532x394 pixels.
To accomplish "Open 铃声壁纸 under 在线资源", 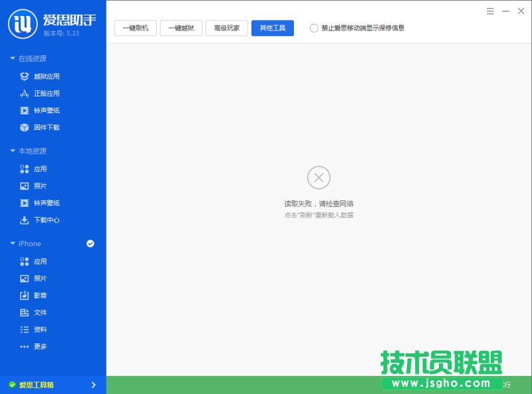I will pos(41,110).
